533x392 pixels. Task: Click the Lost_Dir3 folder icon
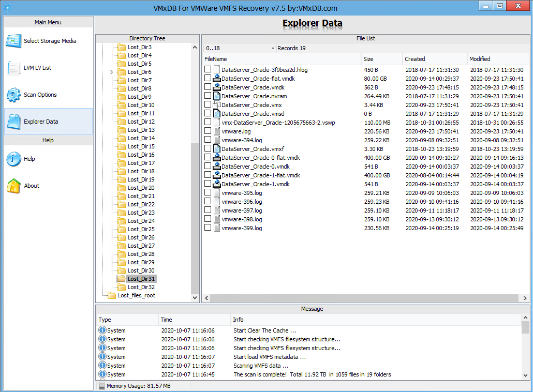coord(122,47)
